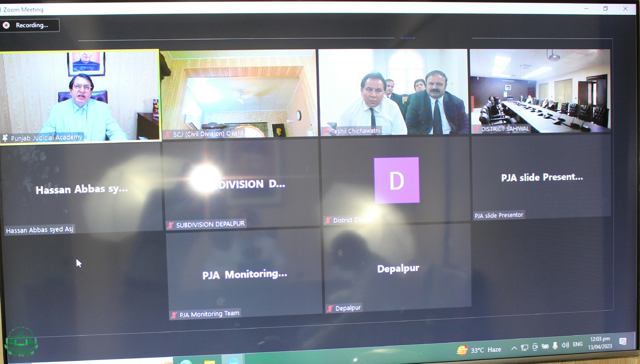Select the purple D avatar tile

[x=397, y=181]
